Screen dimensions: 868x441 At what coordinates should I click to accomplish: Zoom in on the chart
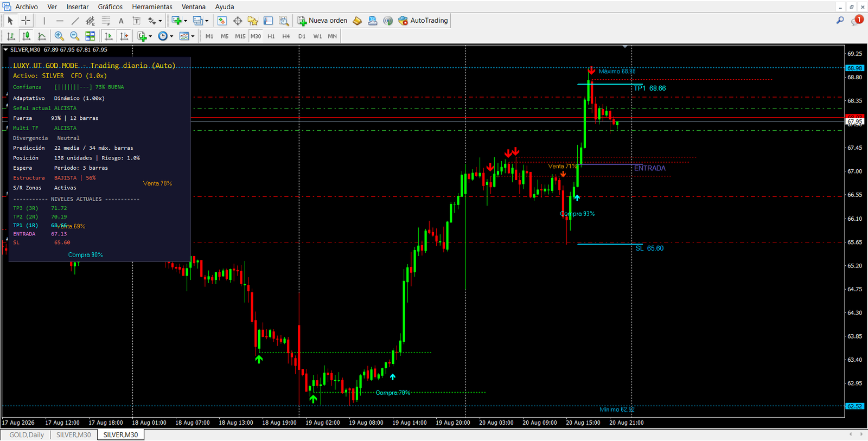pyautogui.click(x=59, y=36)
